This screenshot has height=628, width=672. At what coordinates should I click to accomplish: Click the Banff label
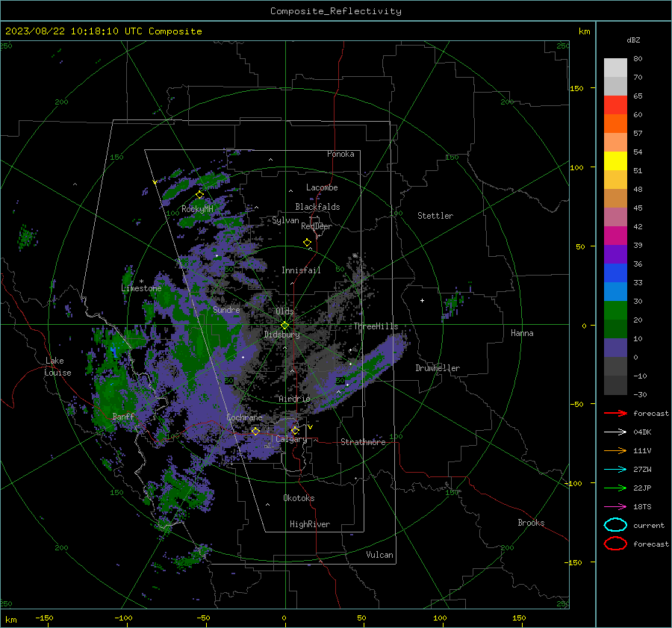[x=123, y=416]
